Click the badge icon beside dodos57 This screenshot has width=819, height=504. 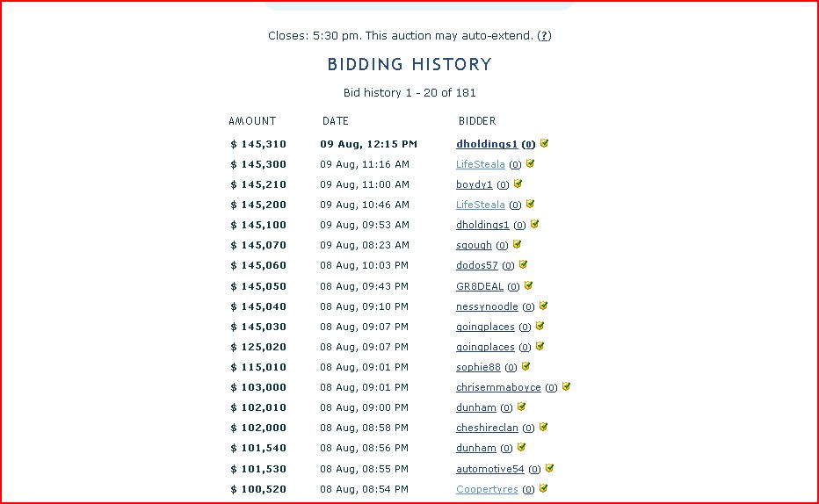(523, 265)
